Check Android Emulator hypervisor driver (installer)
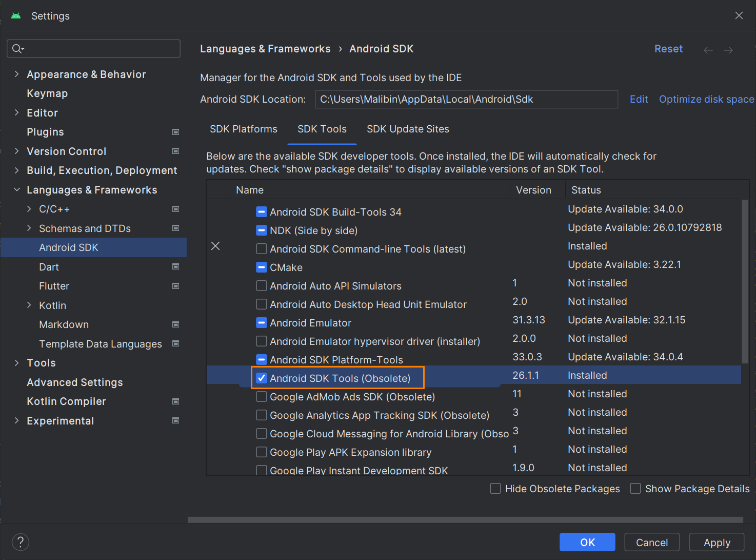This screenshot has height=560, width=756. click(x=262, y=341)
